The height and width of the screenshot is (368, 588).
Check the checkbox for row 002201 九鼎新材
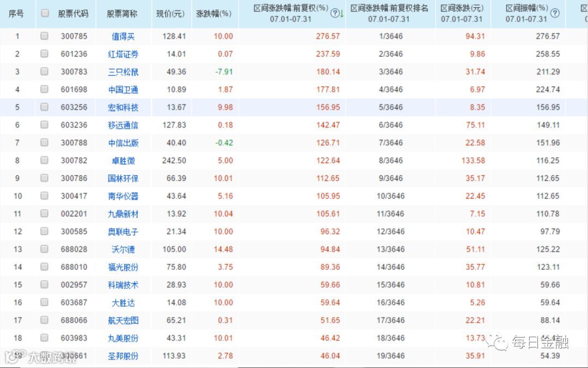44,213
